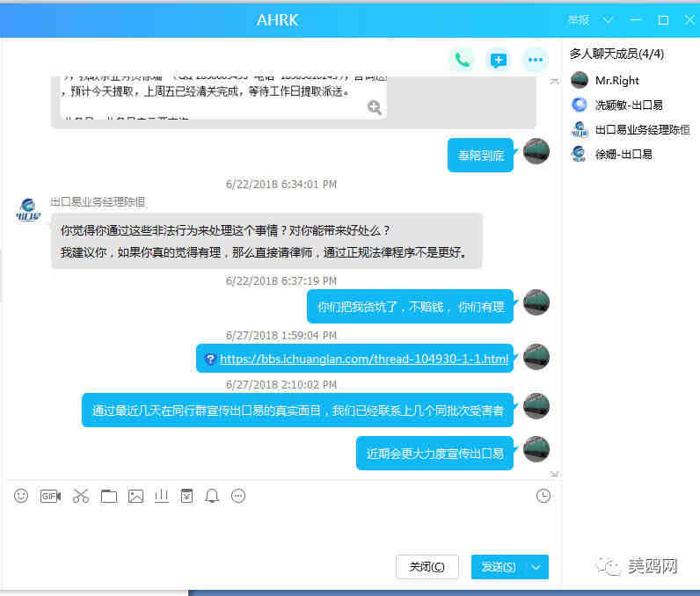Image resolution: width=700 pixels, height=596 pixels.
Task: Click the GIF video icon
Action: click(x=50, y=496)
